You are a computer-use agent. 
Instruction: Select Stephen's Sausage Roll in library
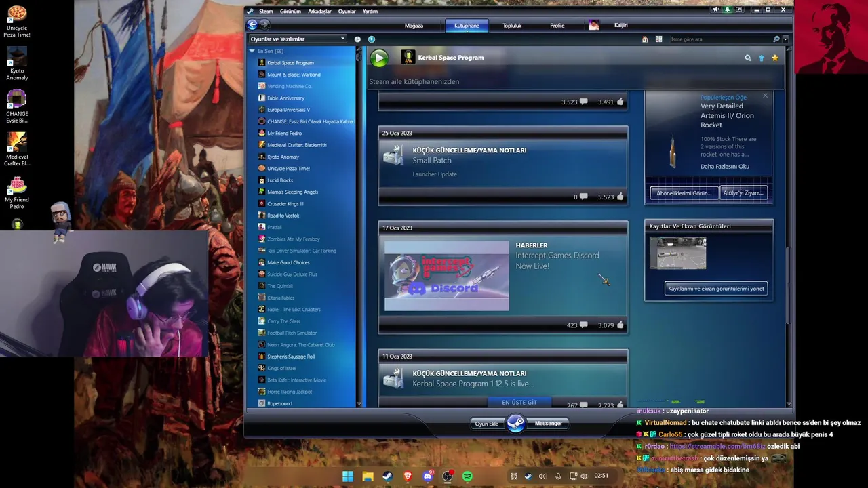click(x=290, y=357)
